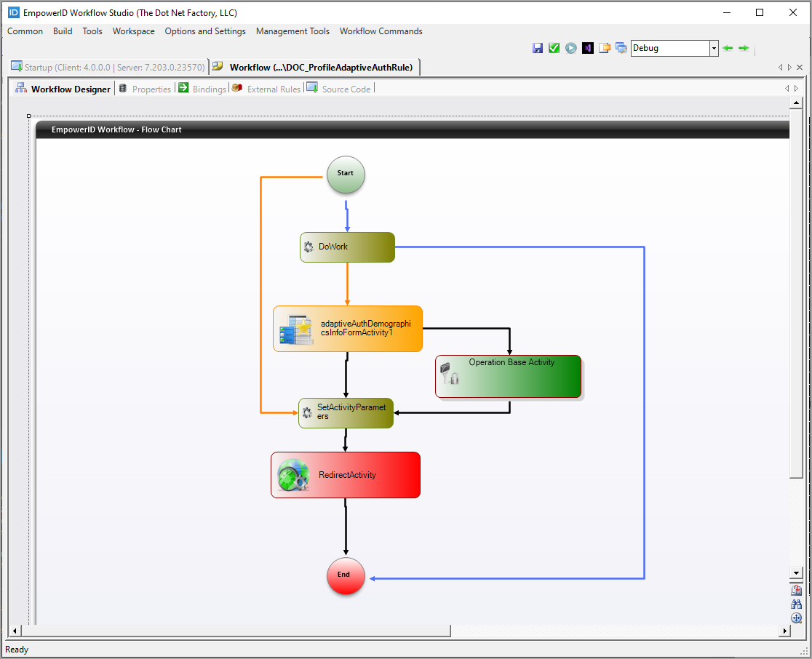Click the green forward arrow icon
This screenshot has height=659, width=812.
coord(744,48)
